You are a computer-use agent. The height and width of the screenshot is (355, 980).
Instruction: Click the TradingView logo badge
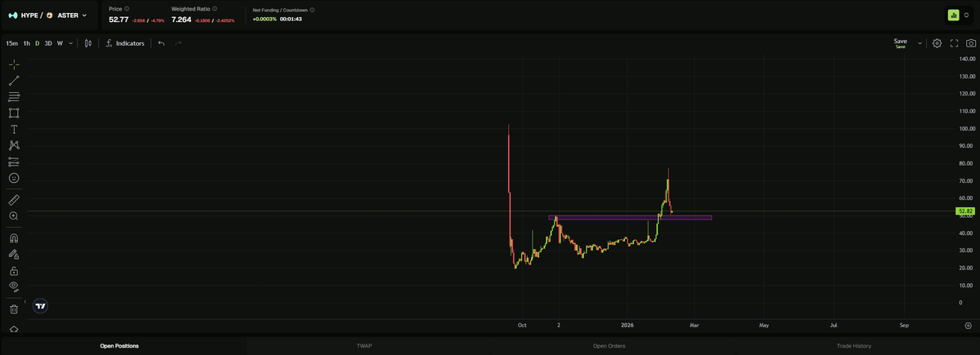point(41,306)
